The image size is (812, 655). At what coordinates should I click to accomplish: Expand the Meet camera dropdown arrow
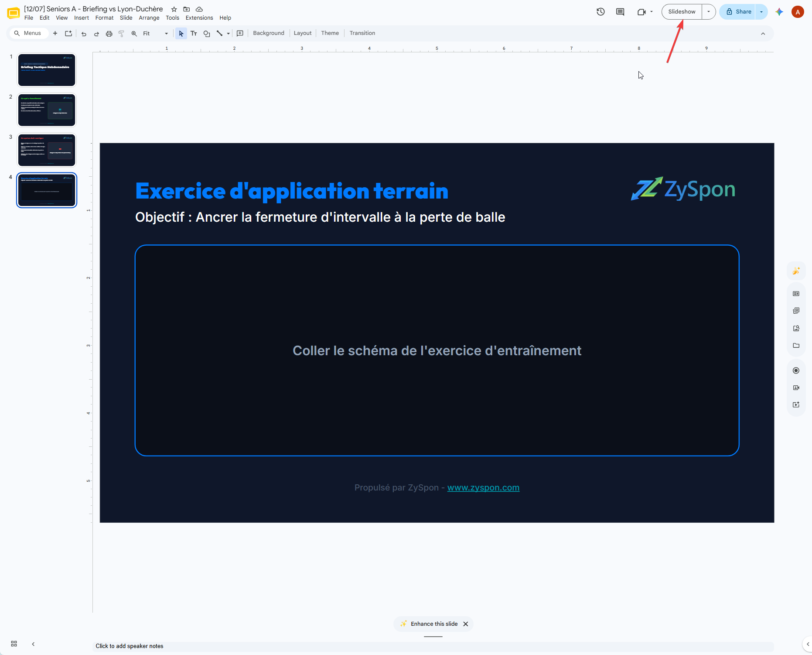click(x=652, y=12)
